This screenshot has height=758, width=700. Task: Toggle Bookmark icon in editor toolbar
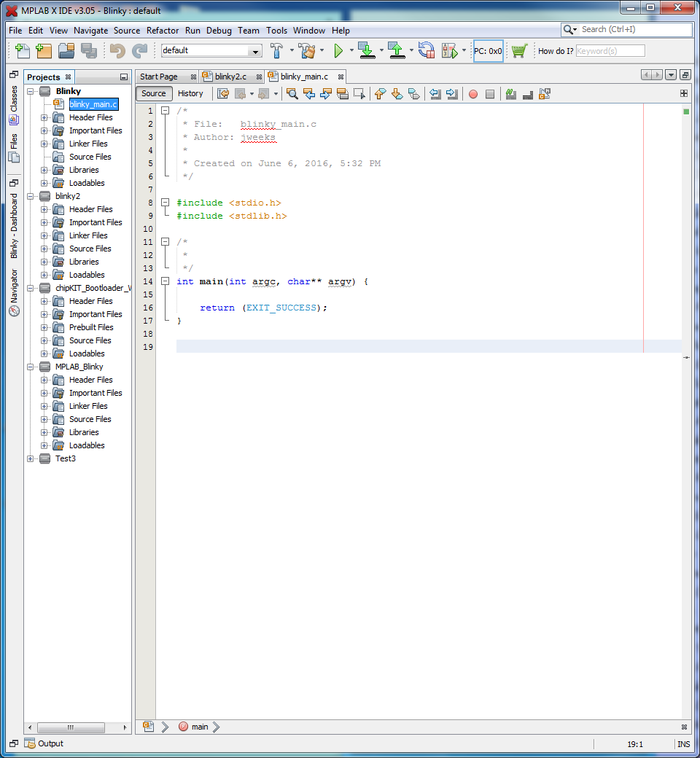click(x=414, y=94)
